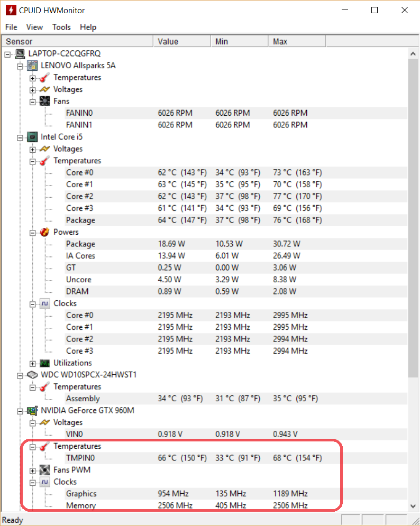Click voltage bolt icon under LENOVO Allsparks

point(44,89)
